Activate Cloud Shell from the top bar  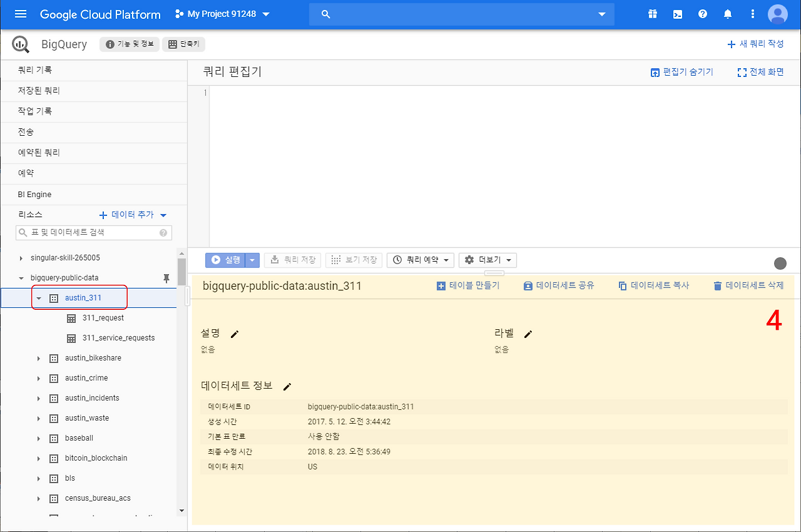coord(677,14)
